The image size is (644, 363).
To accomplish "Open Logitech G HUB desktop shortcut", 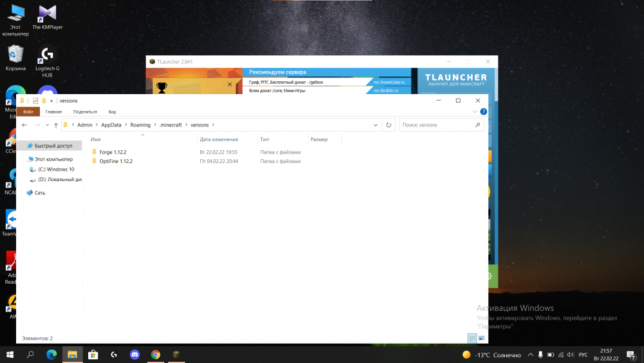I will 47,61.
